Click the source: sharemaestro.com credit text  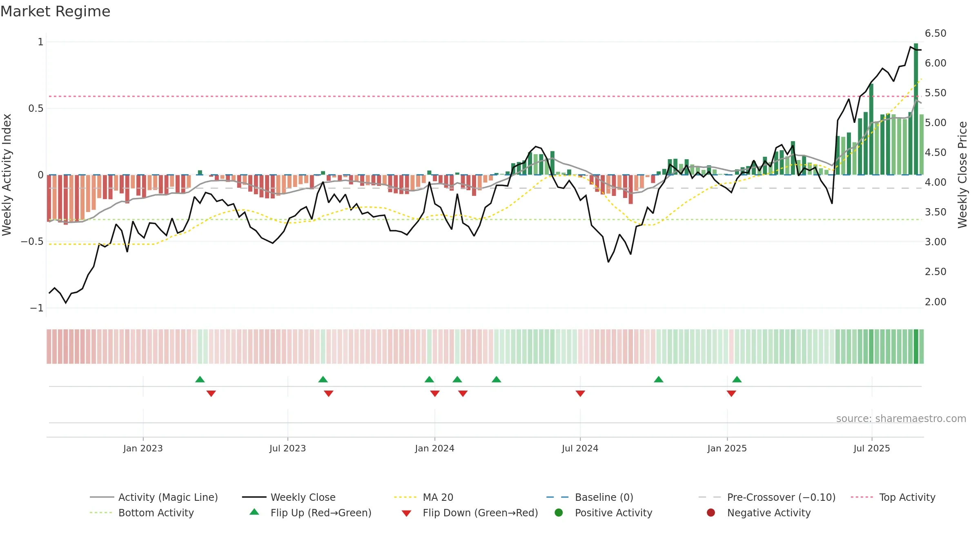pyautogui.click(x=901, y=419)
